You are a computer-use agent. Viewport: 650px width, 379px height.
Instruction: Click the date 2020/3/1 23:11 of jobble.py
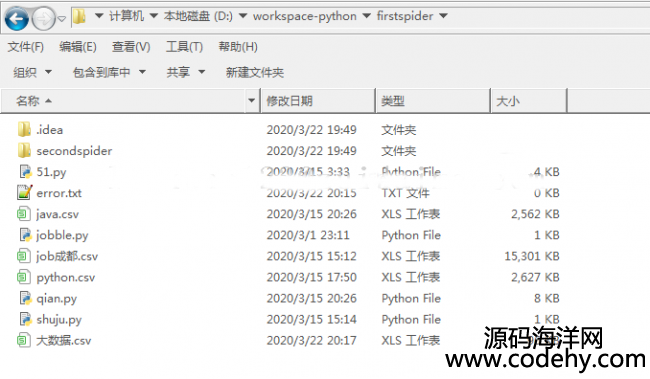pyautogui.click(x=308, y=235)
